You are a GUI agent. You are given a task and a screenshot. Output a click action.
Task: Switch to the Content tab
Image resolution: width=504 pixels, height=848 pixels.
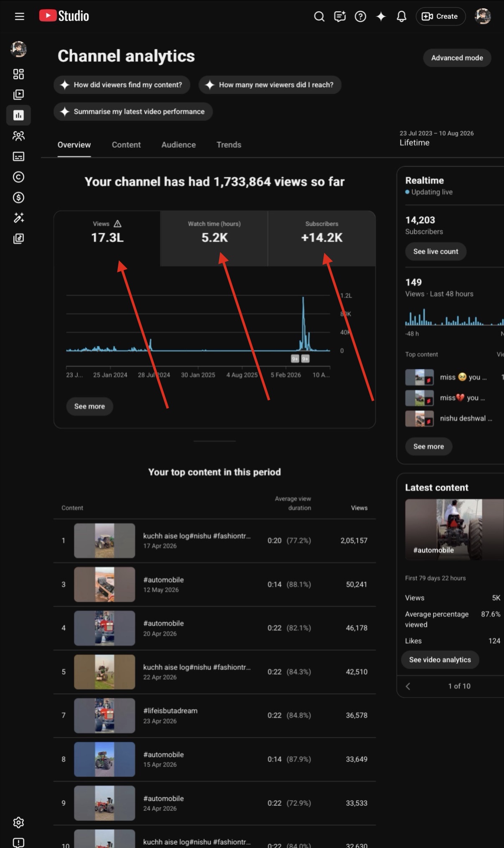click(x=126, y=145)
